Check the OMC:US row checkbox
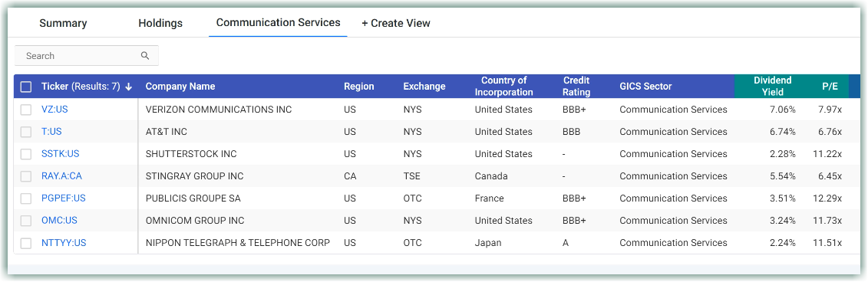The width and height of the screenshot is (868, 282). click(x=26, y=220)
